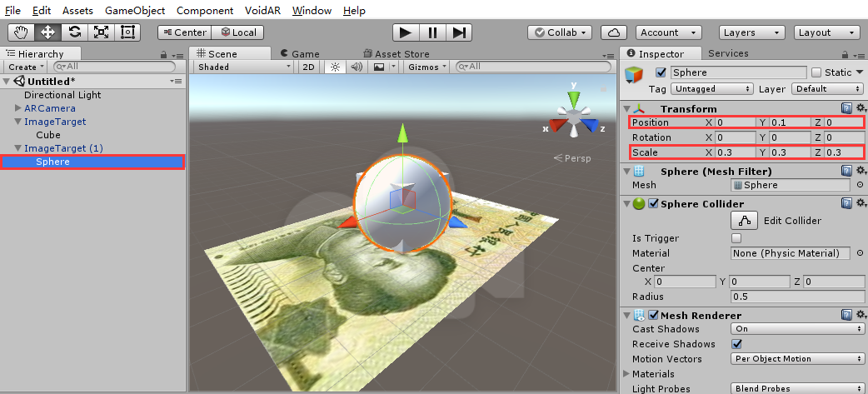The image size is (868, 394).
Task: Select the Scale tool
Action: (101, 32)
